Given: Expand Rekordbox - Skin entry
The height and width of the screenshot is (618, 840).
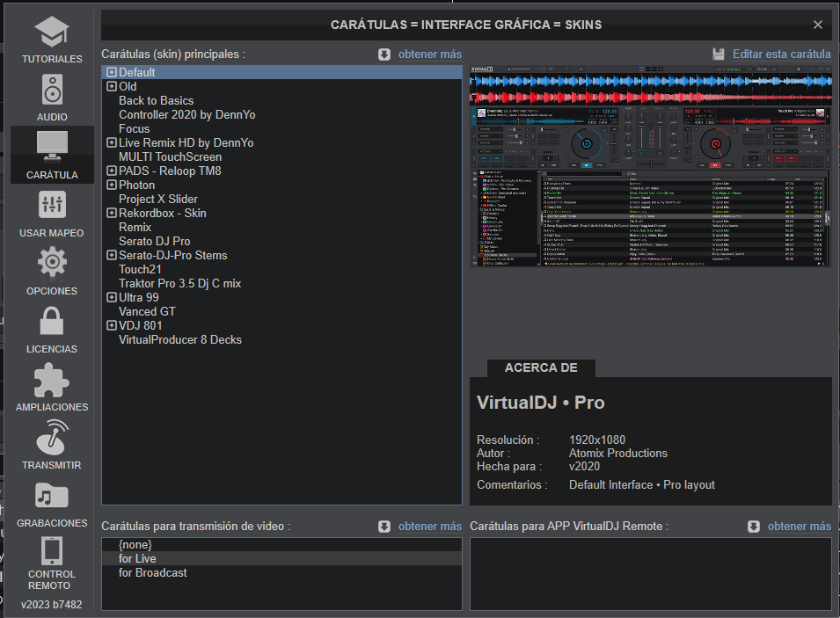Looking at the screenshot, I should (112, 213).
